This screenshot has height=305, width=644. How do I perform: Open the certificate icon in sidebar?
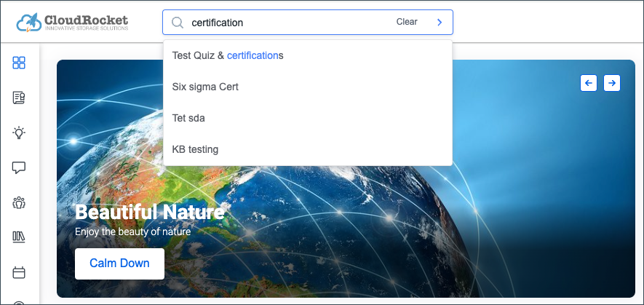point(19,98)
